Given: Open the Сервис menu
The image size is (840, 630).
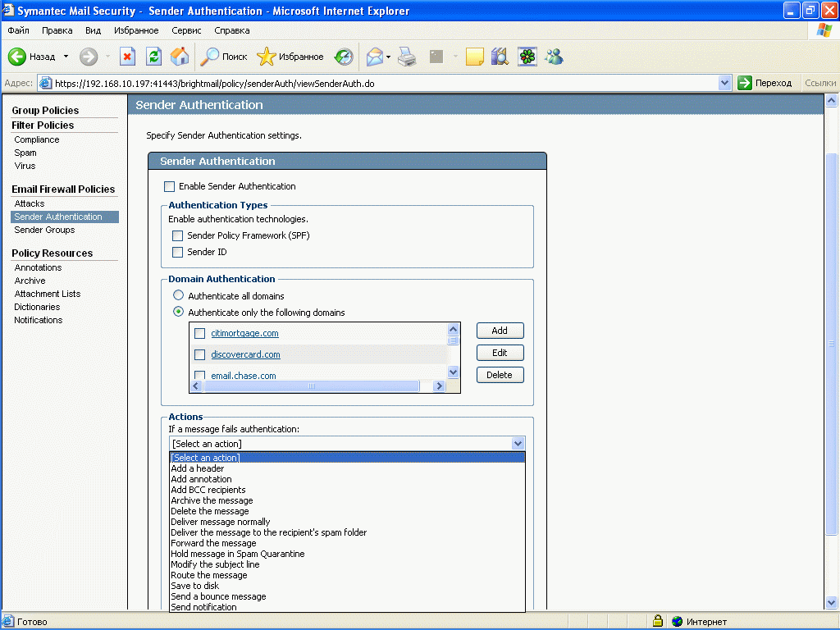Looking at the screenshot, I should [x=186, y=30].
